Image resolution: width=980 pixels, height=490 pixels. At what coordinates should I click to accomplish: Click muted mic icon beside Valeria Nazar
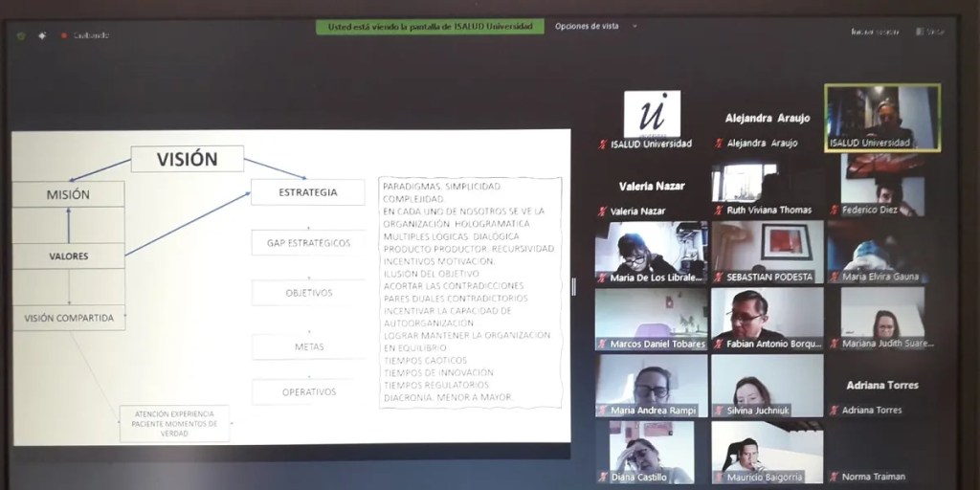(x=602, y=211)
